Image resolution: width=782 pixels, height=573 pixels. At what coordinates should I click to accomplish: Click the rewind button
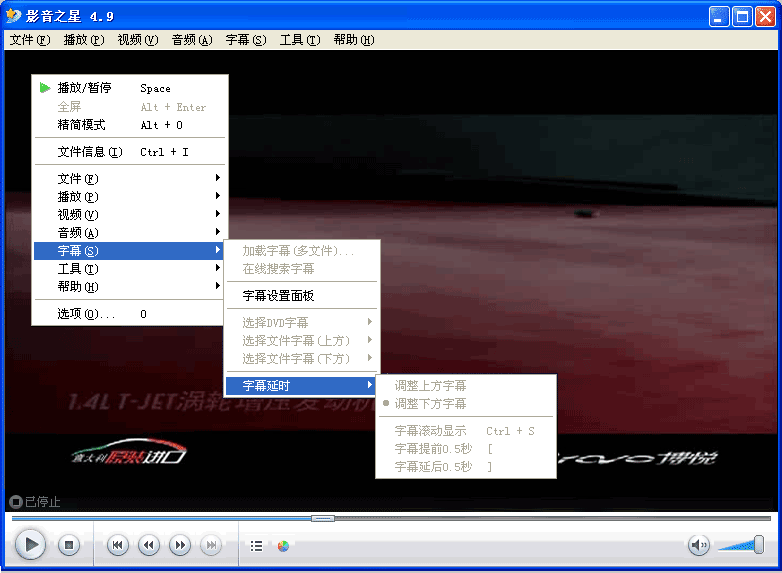point(149,545)
